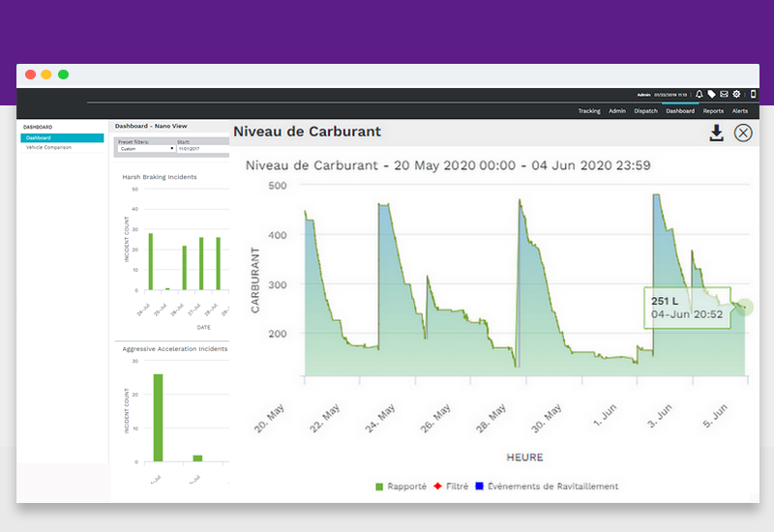Click the CARBURANT axis title

point(255,281)
